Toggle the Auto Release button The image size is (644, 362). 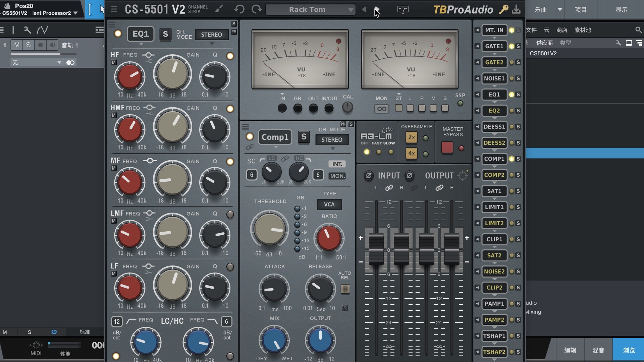tap(345, 289)
